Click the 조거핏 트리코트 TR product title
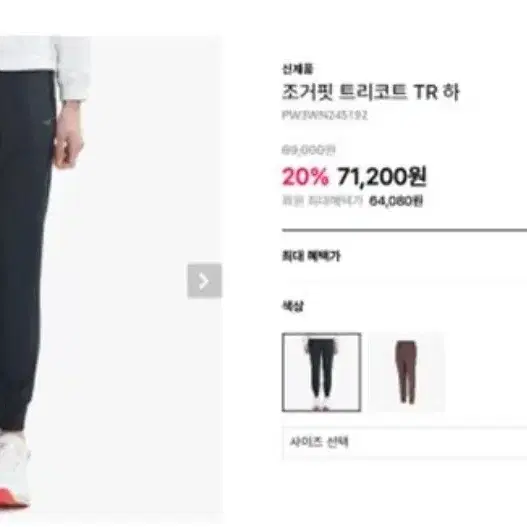Viewport: 527px width, 527px height. pos(370,92)
